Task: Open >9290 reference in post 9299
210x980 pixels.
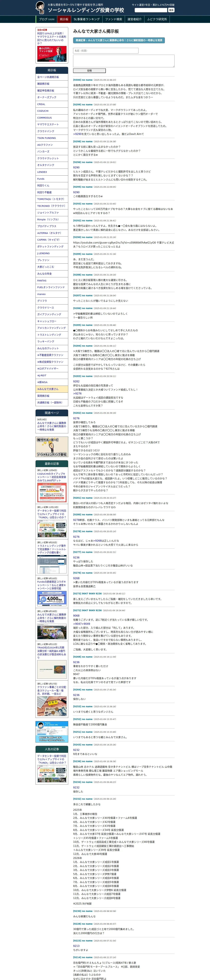Action: point(77,134)
